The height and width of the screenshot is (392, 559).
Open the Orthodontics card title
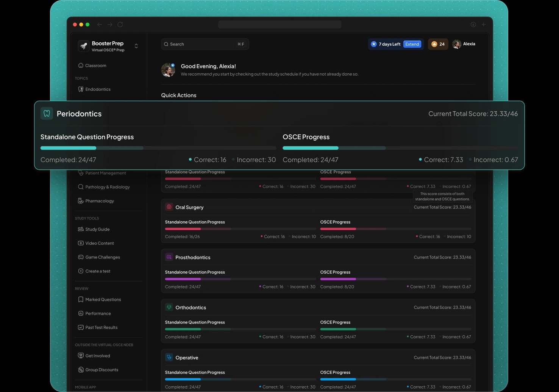[191, 308]
